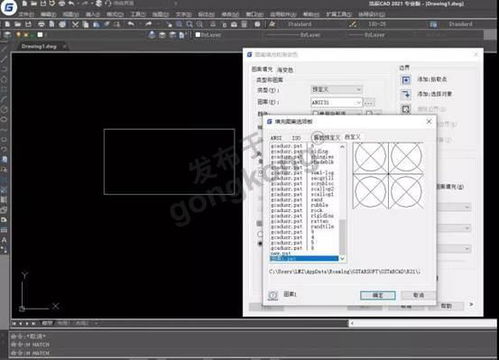Click the Redo arrow in the main toolbar
499x360 pixels.
(148, 24)
